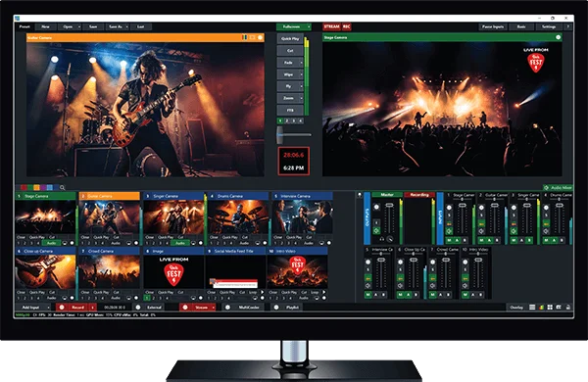The image size is (588, 382).
Task: Open the Settings menu
Action: 549,26
